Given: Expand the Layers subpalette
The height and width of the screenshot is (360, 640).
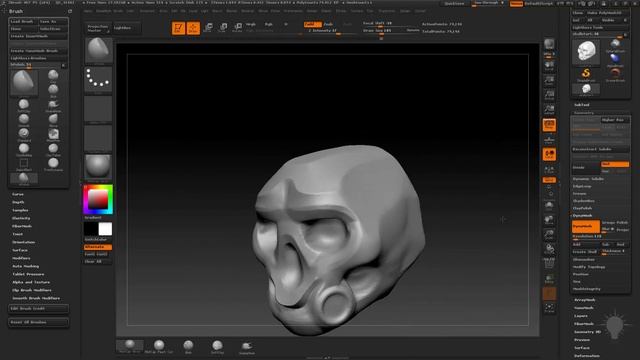Looking at the screenshot, I should (x=581, y=316).
